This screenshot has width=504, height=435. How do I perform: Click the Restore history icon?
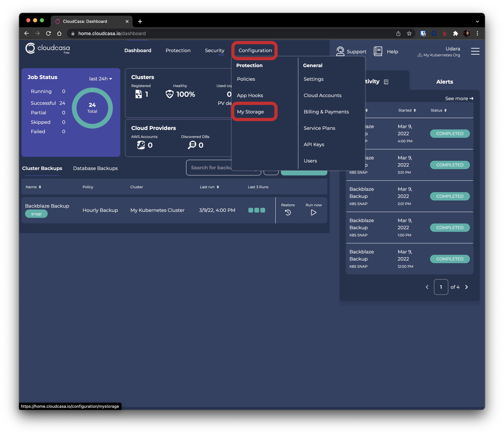coord(288,213)
